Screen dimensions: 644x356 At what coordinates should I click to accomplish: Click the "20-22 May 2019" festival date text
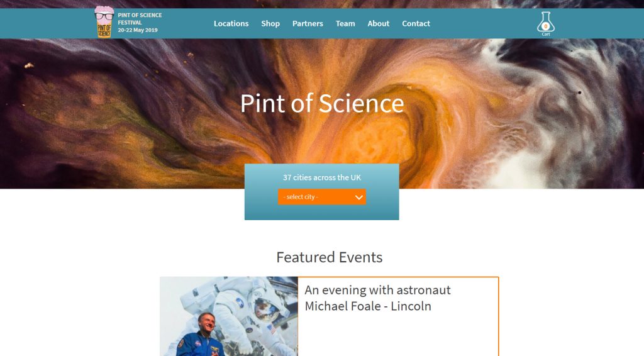click(x=138, y=30)
